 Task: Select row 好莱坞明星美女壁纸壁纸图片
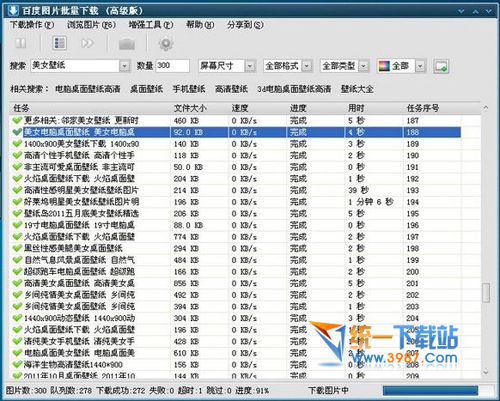click(236, 202)
